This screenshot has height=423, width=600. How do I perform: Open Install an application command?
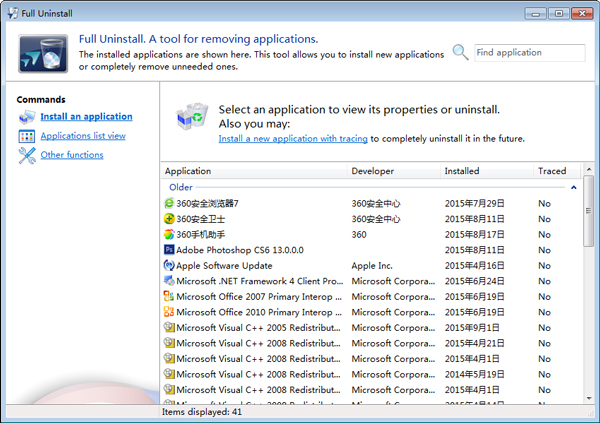point(86,116)
